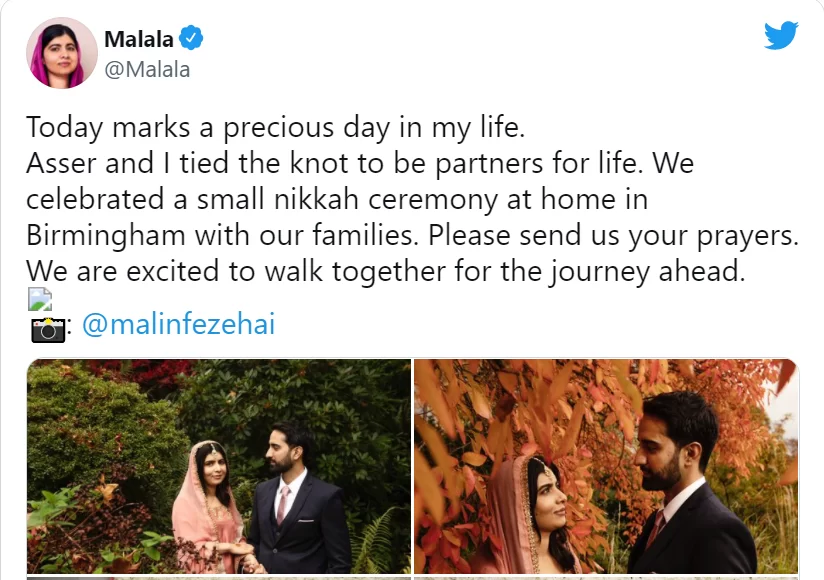Image resolution: width=824 pixels, height=580 pixels.
Task: Open the right autumn leaves photo
Action: click(x=606, y=465)
